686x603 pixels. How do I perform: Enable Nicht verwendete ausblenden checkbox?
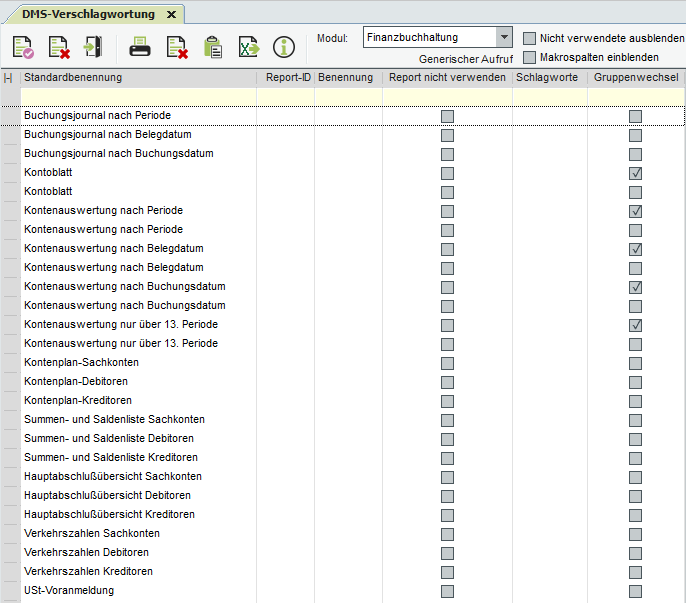[529, 38]
